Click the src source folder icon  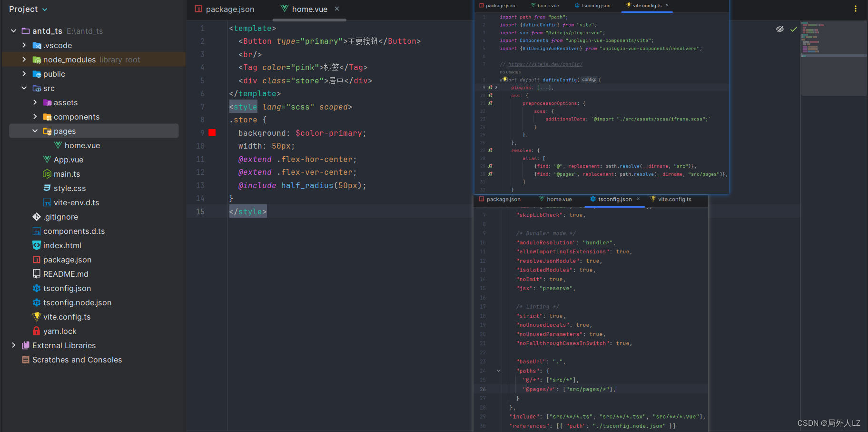coord(37,88)
